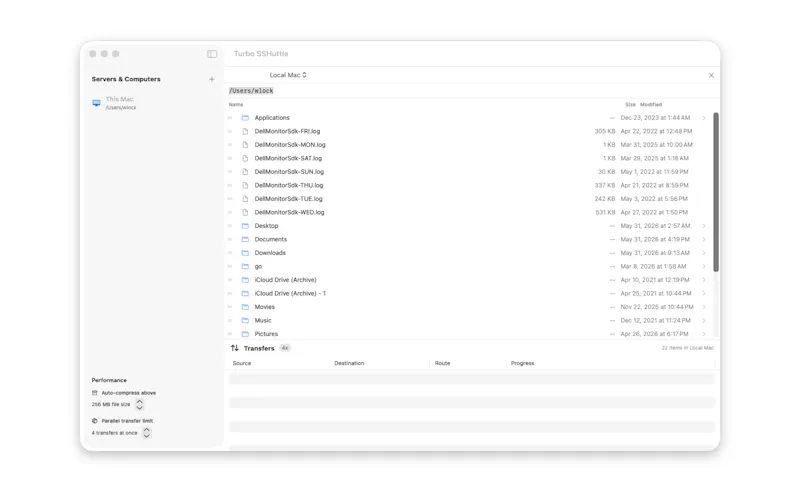The width and height of the screenshot is (800, 500).
Task: Sort files by Size column header
Action: click(x=630, y=105)
